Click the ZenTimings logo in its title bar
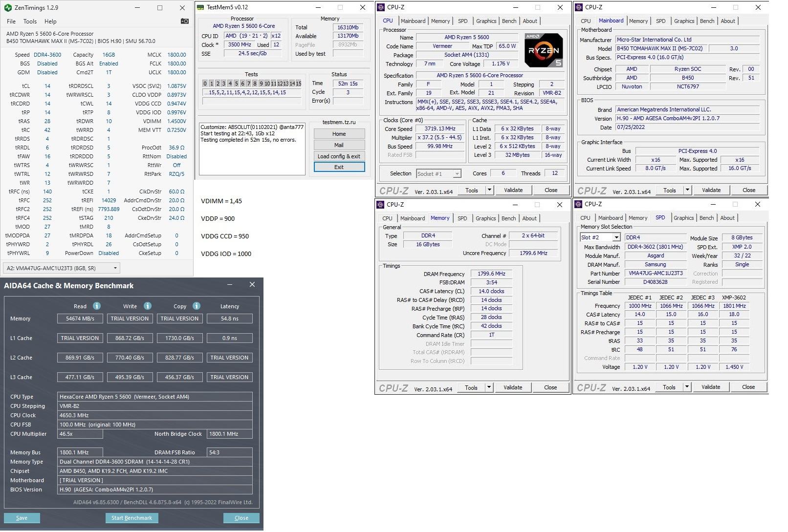Image resolution: width=788 pixels, height=532 pixels. tap(7, 8)
